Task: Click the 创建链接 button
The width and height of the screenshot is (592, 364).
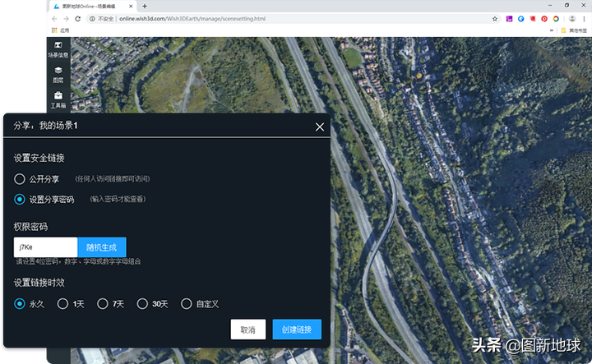Action: click(297, 329)
